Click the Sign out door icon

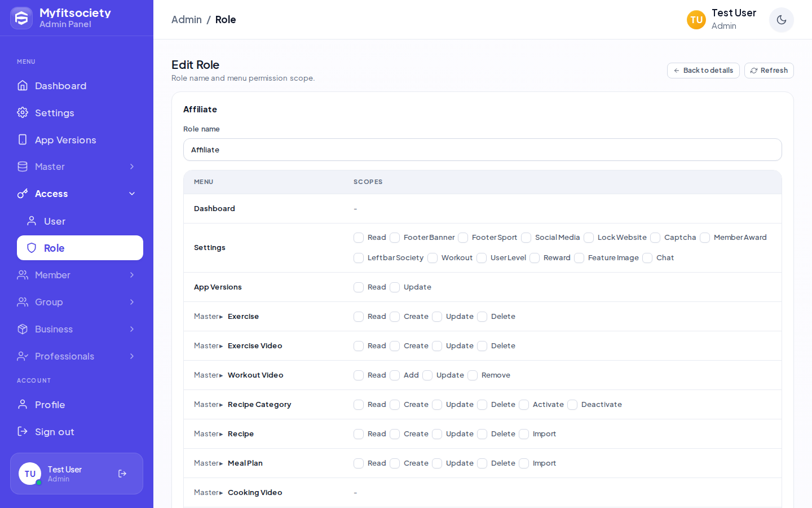coord(23,431)
